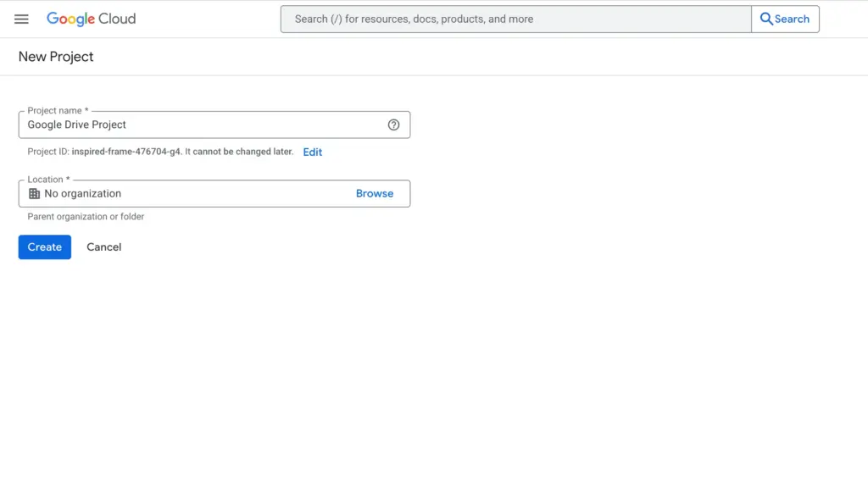Click the help question mark icon
The width and height of the screenshot is (868, 499).
(393, 125)
